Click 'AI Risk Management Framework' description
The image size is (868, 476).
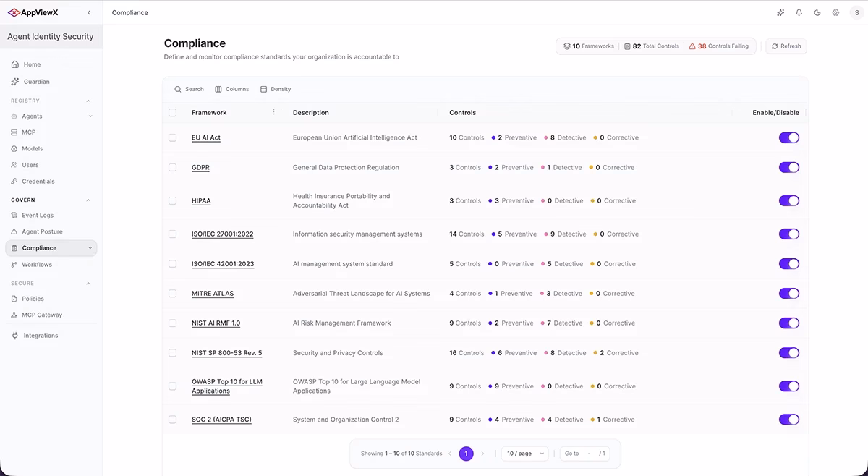tap(342, 323)
